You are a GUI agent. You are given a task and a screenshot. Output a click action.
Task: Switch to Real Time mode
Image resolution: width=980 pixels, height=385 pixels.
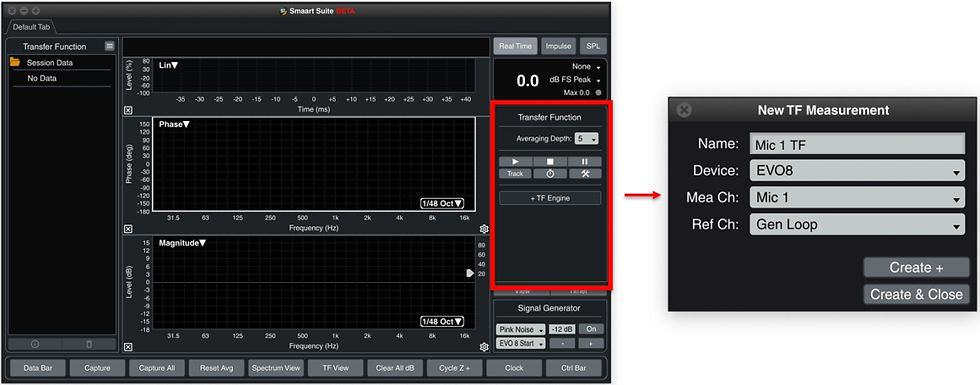515,46
